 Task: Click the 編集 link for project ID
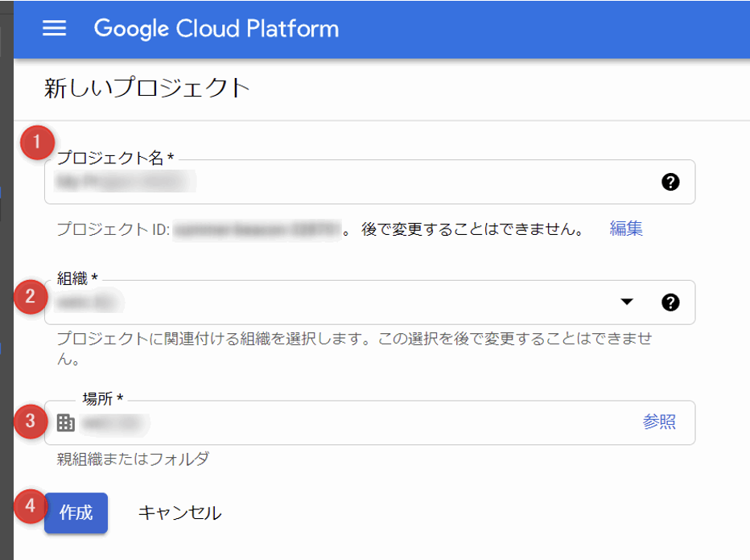(x=626, y=229)
